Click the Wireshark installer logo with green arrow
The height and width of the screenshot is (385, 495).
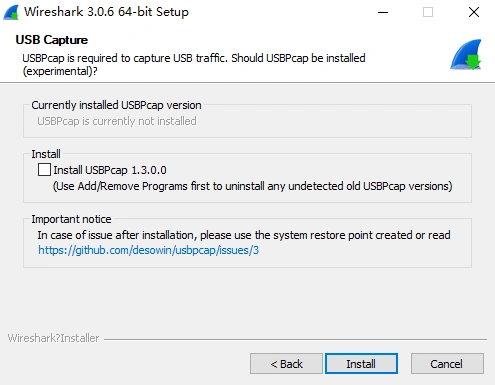466,54
